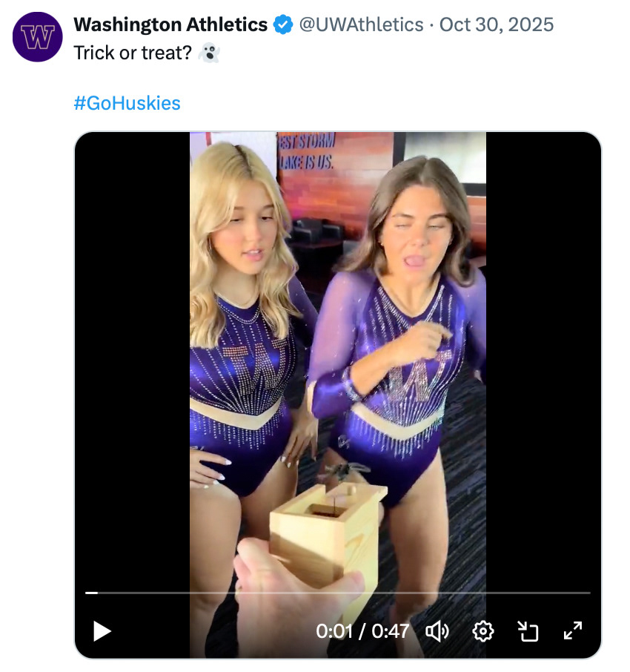Open the #GoHuskies hashtag
Image resolution: width=630 pixels, height=672 pixels.
(x=127, y=102)
